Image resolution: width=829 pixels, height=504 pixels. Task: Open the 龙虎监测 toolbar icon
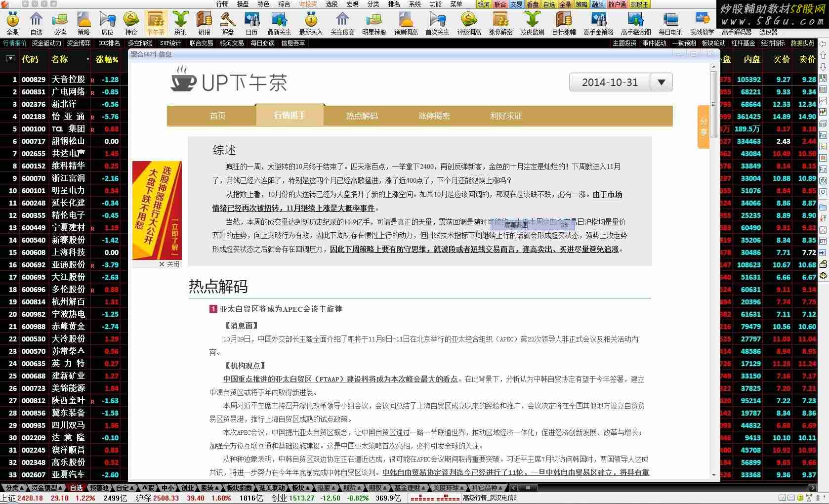tap(532, 23)
